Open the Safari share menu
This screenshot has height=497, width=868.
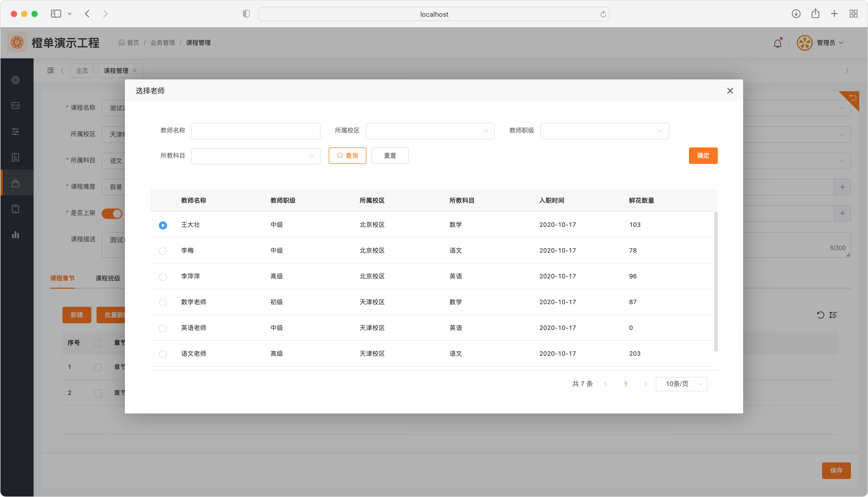click(815, 13)
